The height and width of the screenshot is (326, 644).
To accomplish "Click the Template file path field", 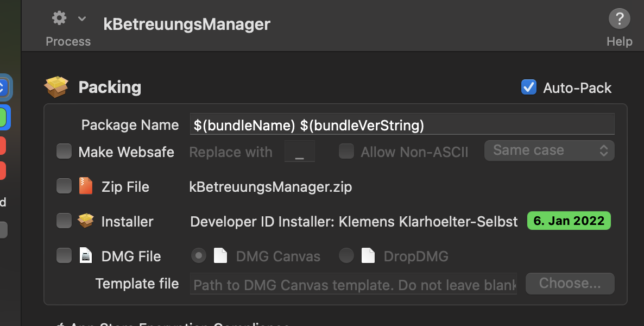I will coord(353,284).
